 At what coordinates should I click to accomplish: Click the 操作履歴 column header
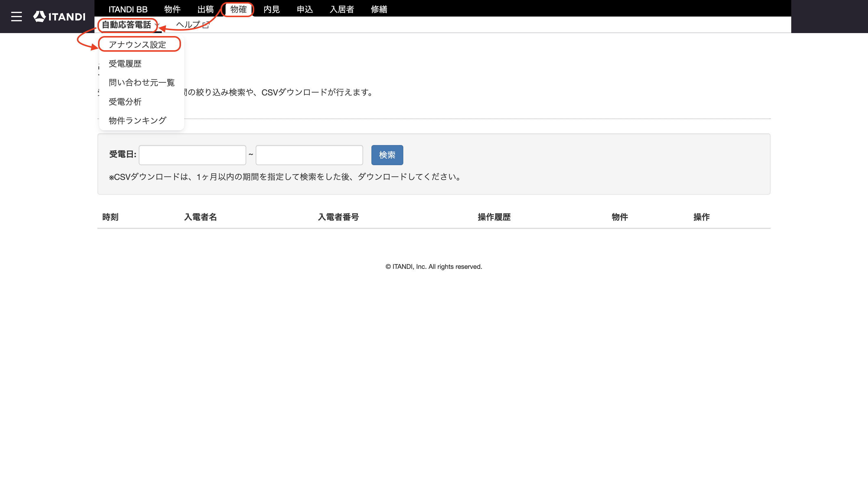pos(494,217)
